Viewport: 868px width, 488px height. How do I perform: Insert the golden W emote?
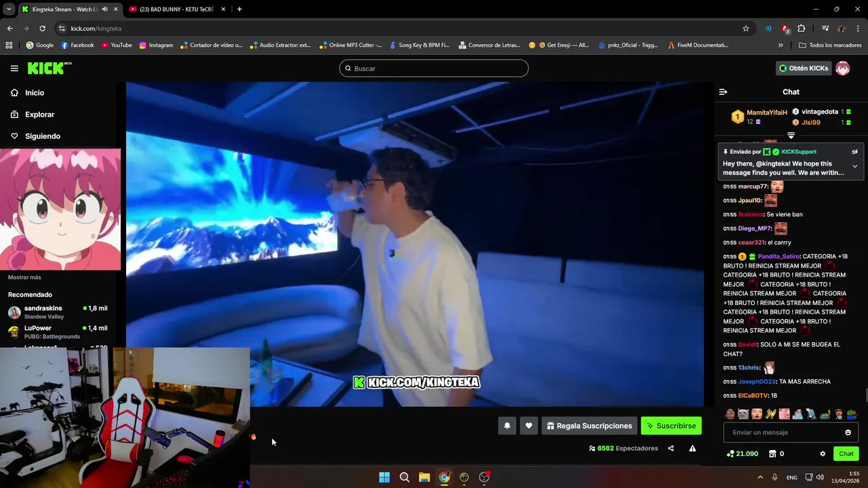770,414
